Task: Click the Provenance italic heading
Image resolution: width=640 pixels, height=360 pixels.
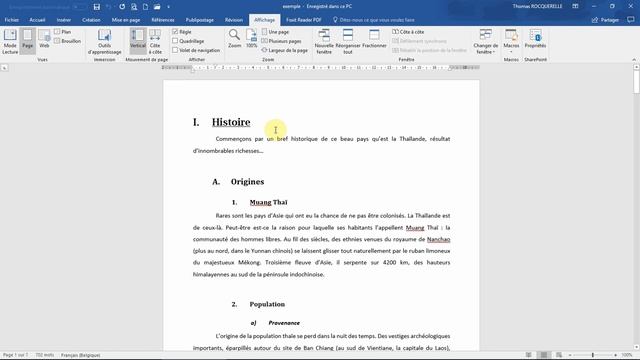Action: 284,323
